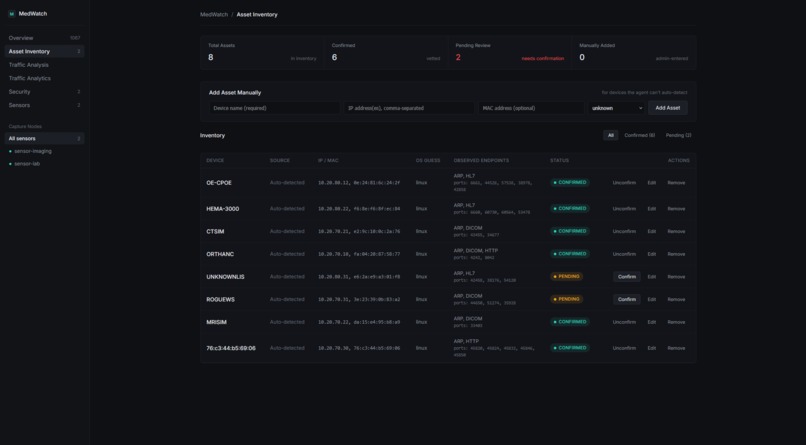Remove the ORTHANC asset
The image size is (806, 445).
pos(676,254)
